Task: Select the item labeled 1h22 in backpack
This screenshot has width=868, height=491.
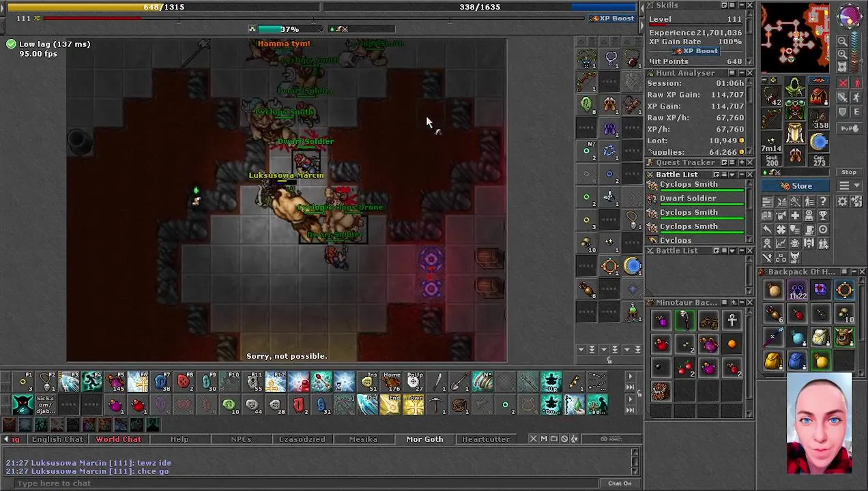Action: coord(797,291)
